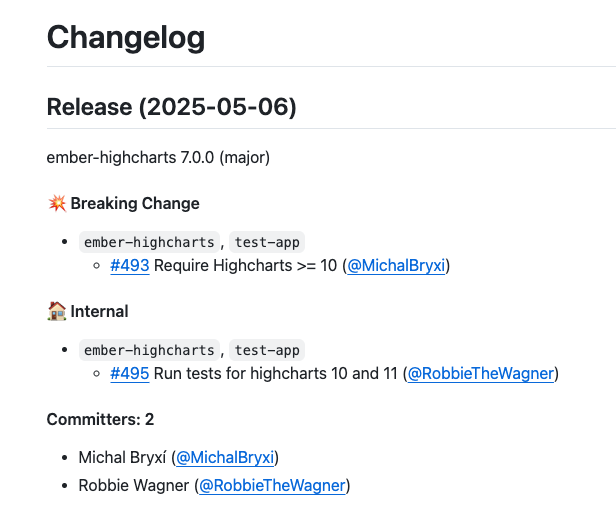Click the house emoji beside Internal
Image resolution: width=616 pixels, height=513 pixels.
click(57, 311)
